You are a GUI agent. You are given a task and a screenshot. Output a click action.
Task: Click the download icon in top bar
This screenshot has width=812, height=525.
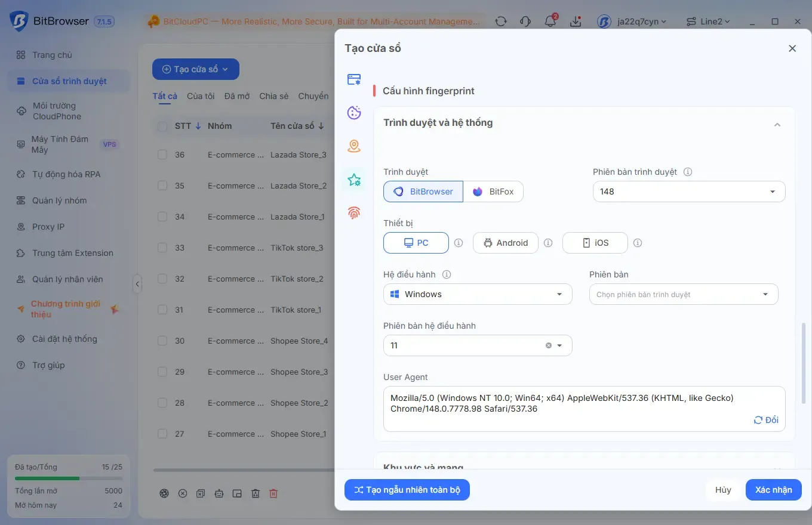(x=576, y=21)
